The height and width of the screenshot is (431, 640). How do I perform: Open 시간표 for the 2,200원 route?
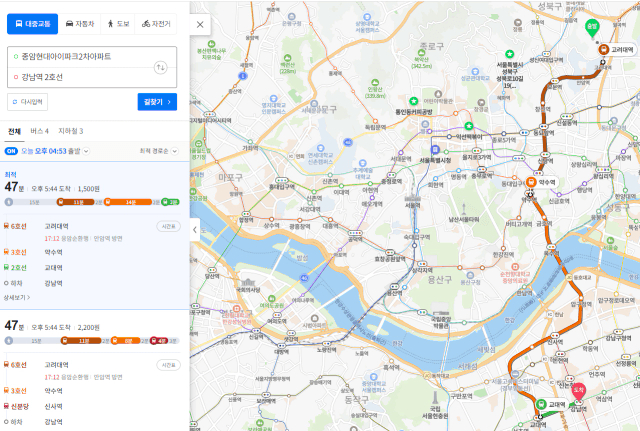coord(169,365)
